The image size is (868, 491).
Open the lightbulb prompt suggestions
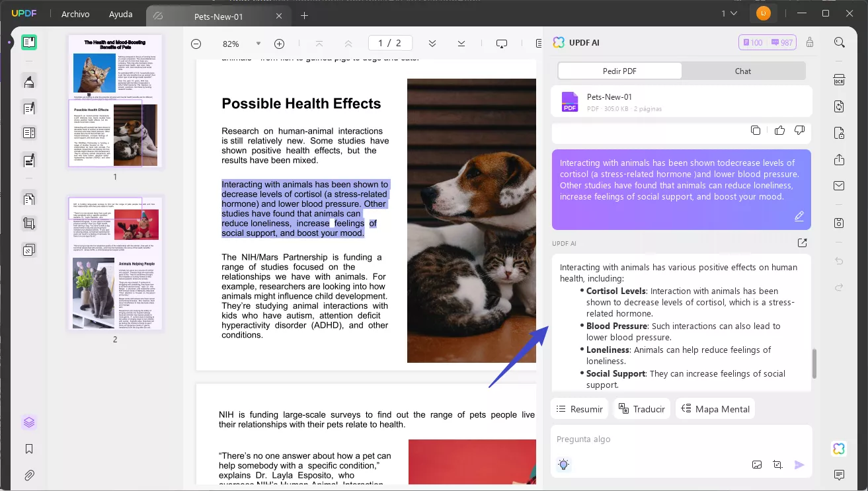coord(563,465)
